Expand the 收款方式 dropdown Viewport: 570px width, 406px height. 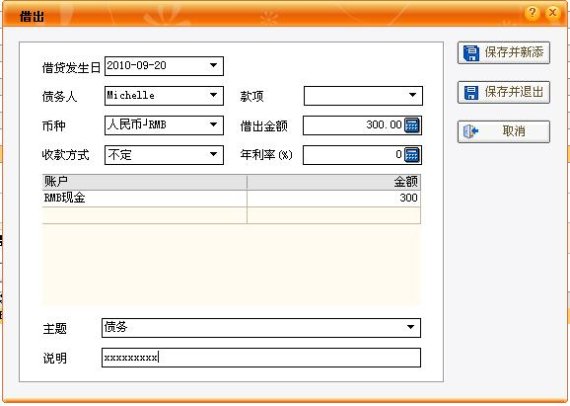tap(213, 154)
